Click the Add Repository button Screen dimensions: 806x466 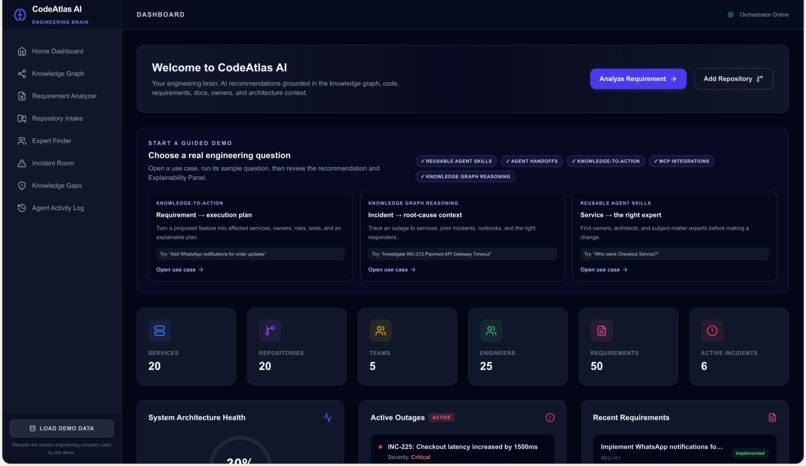point(734,79)
